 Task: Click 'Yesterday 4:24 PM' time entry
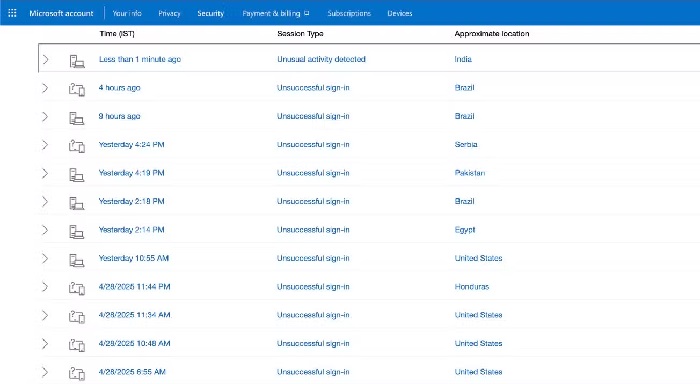[132, 144]
